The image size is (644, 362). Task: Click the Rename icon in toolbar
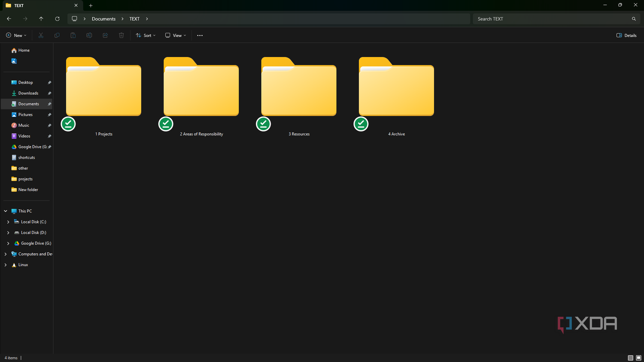89,35
